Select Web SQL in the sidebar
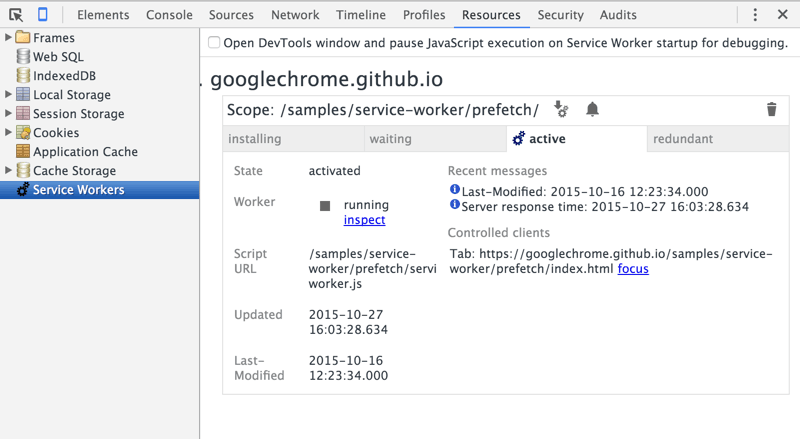 click(x=99, y=56)
